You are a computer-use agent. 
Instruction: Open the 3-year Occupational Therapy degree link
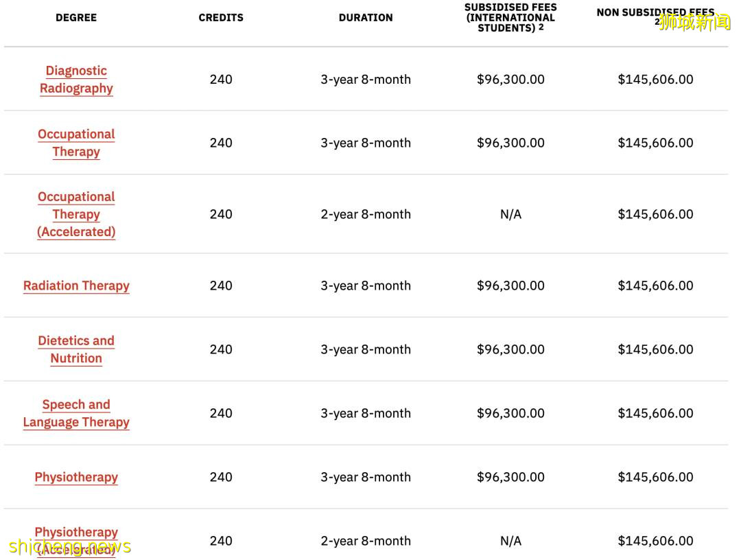point(76,143)
